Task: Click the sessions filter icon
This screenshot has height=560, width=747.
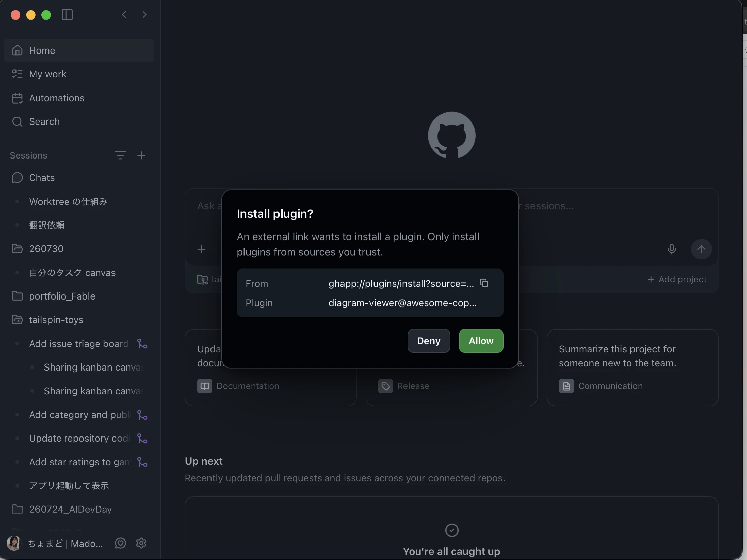Action: (x=120, y=155)
